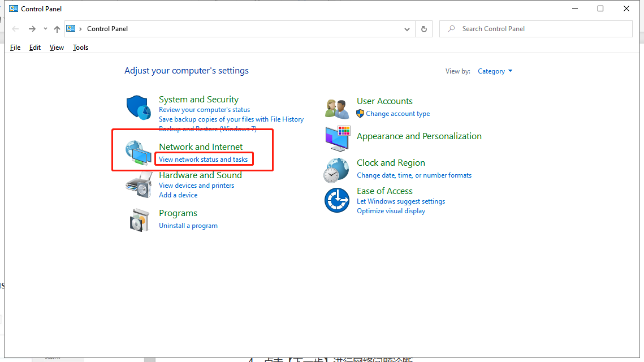Image resolution: width=644 pixels, height=362 pixels.
Task: Open the Tools menu
Action: (x=80, y=48)
